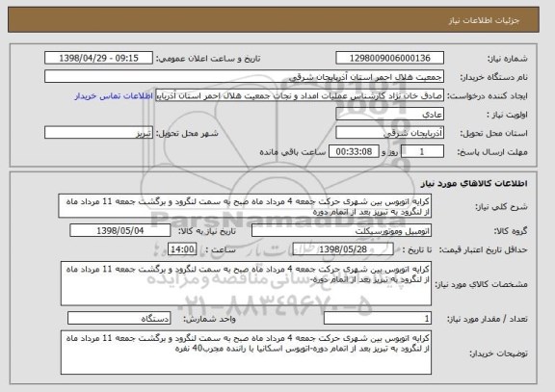
Task: Select the ایجاد کننده درخواست field
Action: pyautogui.click(x=300, y=95)
